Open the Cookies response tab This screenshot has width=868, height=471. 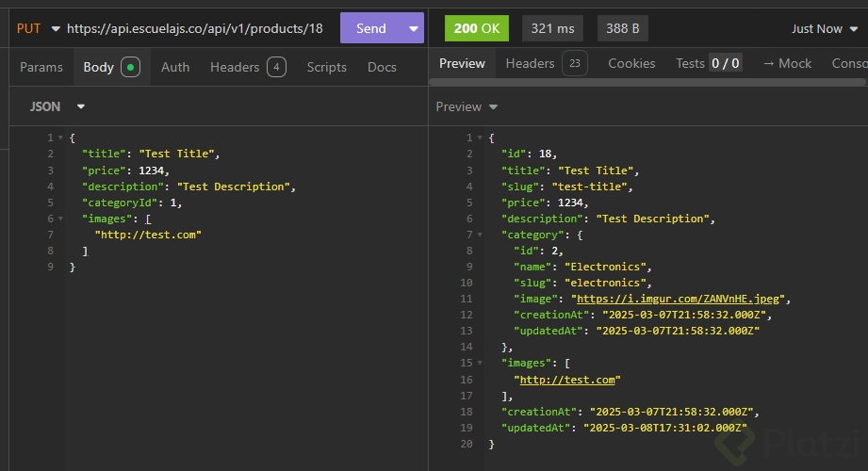click(x=631, y=63)
